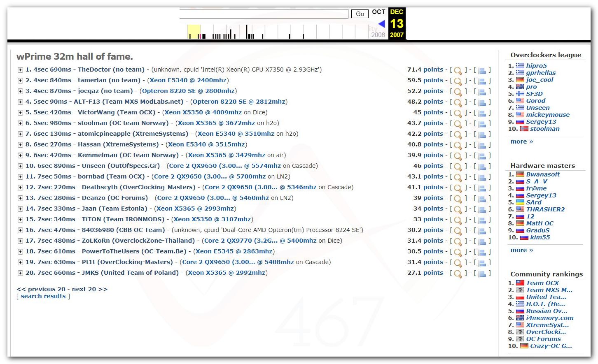The image size is (598, 364).
Task: Click the blue picture icon for joegaz's score
Action: pos(482,92)
